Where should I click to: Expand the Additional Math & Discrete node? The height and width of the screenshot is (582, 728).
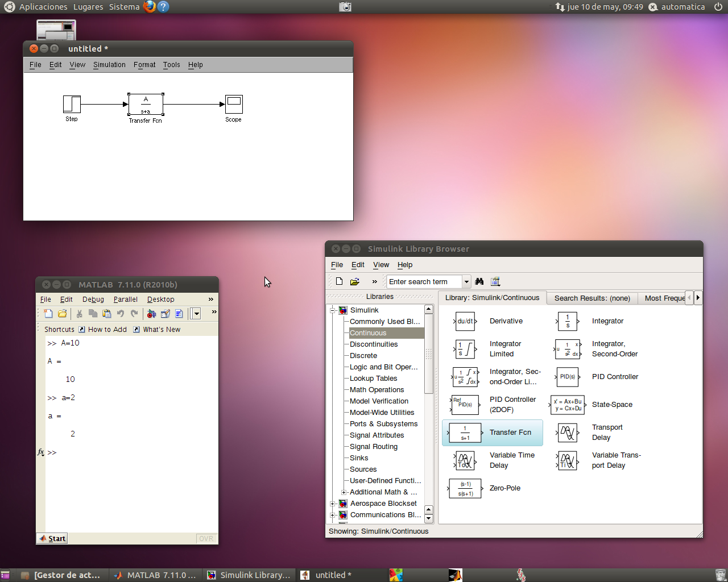344,492
